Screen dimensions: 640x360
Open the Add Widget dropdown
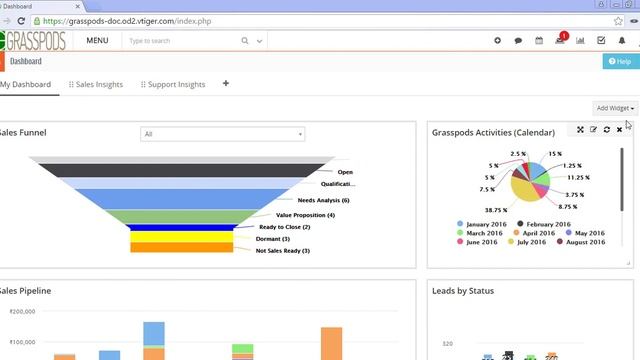click(615, 108)
